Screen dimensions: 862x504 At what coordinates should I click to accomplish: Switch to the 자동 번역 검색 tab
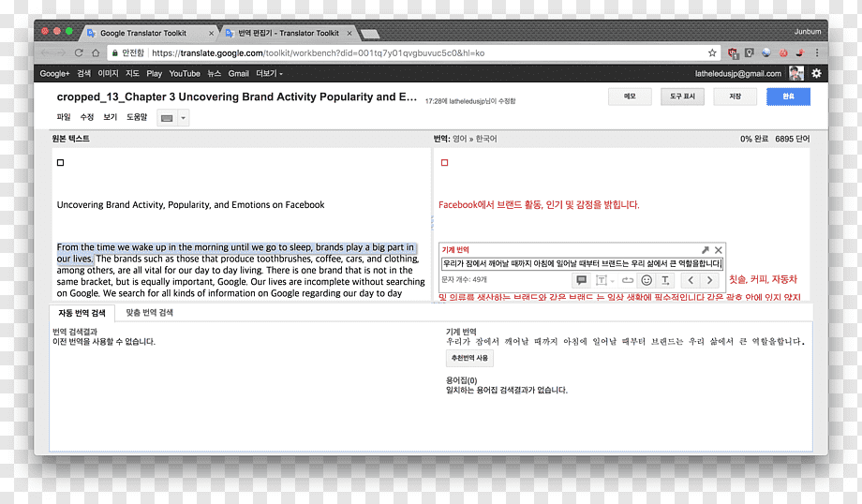[x=82, y=313]
